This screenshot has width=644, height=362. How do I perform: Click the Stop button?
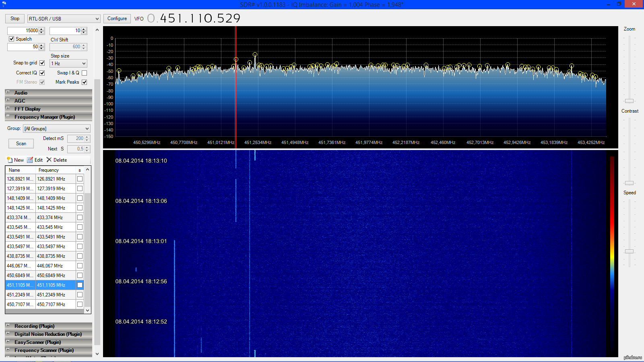tap(14, 19)
